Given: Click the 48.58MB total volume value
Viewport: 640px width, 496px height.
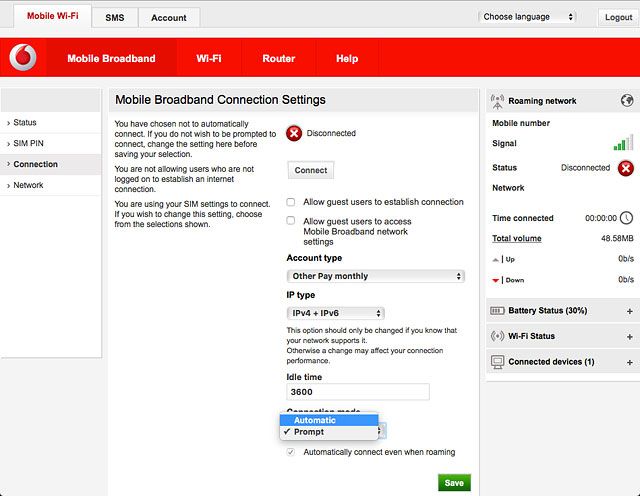Looking at the screenshot, I should (617, 238).
